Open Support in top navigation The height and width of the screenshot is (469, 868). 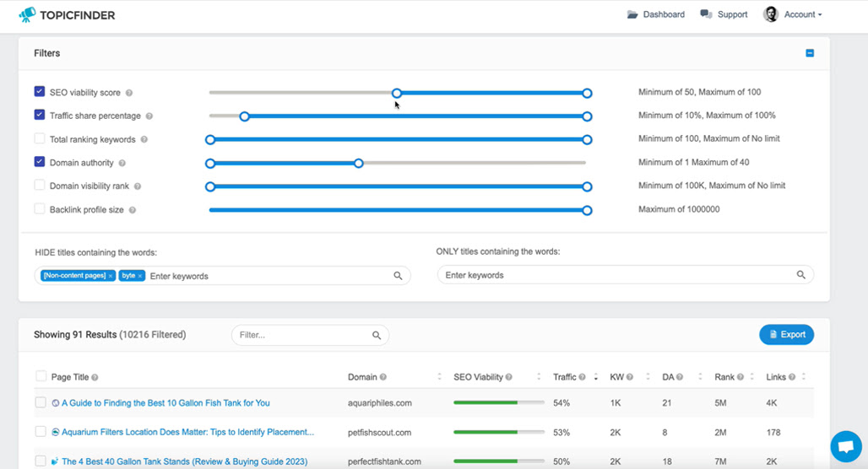point(732,14)
